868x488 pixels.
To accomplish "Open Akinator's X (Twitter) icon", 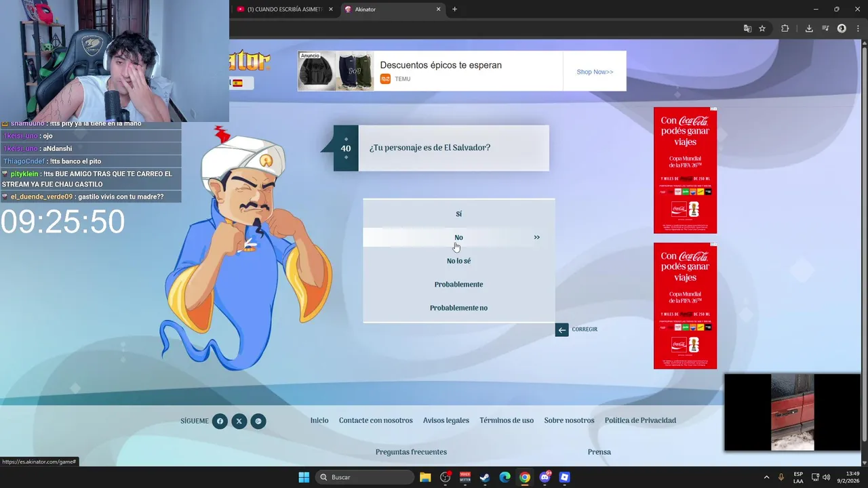I will [x=239, y=421].
